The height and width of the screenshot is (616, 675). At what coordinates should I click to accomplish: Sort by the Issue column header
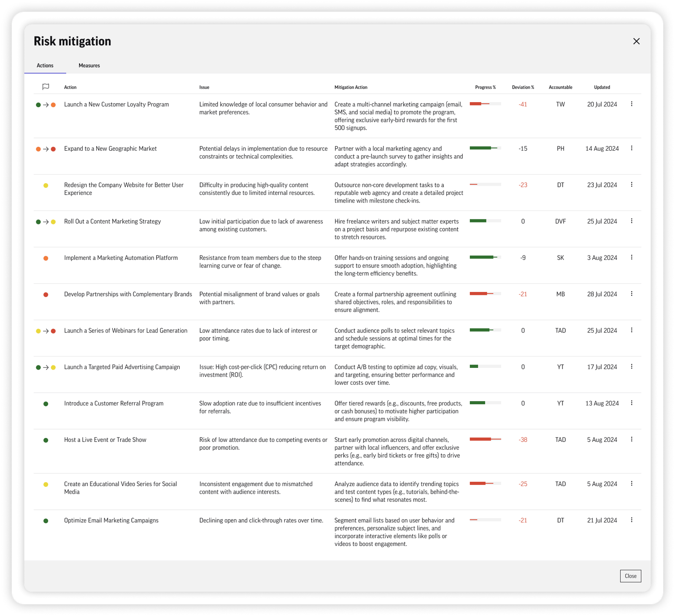pyautogui.click(x=204, y=87)
